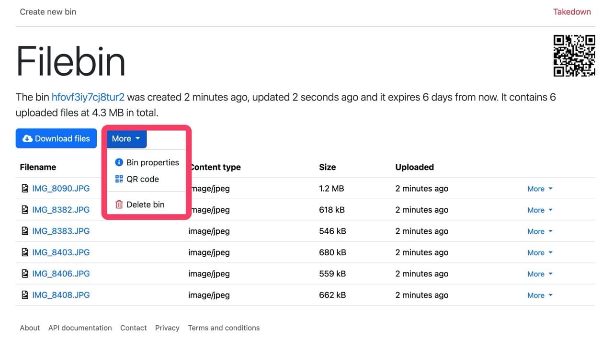The height and width of the screenshot is (364, 613).
Task: Click the Size column header
Action: [328, 167]
